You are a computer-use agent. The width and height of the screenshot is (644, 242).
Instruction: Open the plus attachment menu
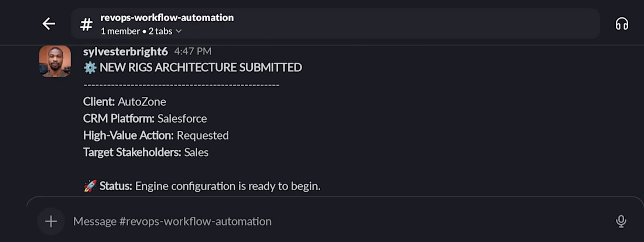point(51,222)
